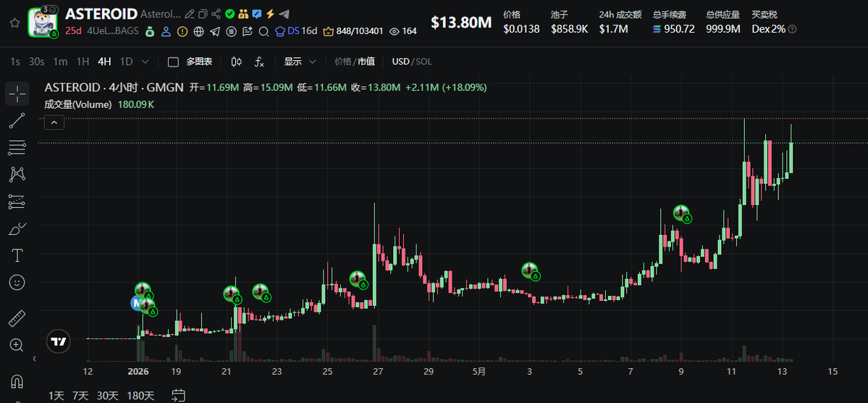Click the circled lines list icon
Image resolution: width=868 pixels, height=403 pixels.
[232, 32]
